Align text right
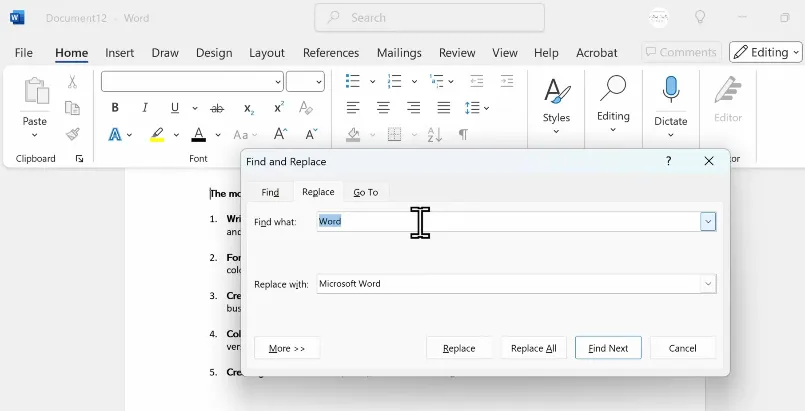805x411 pixels. pos(413,107)
